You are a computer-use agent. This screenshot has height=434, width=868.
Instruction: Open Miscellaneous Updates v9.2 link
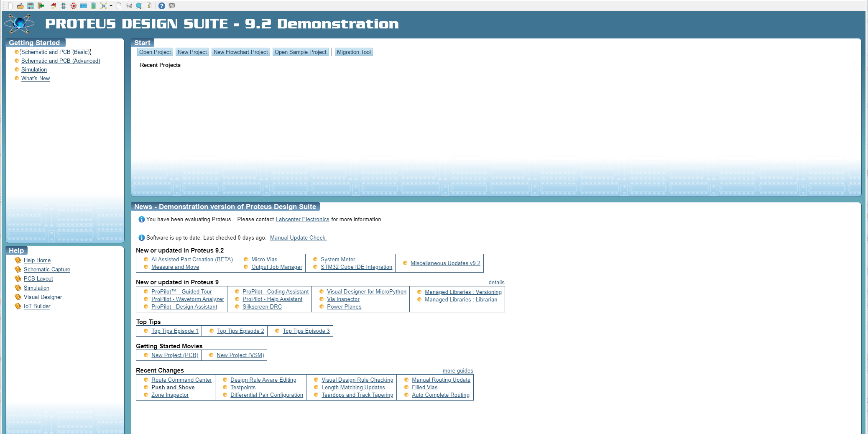point(445,263)
